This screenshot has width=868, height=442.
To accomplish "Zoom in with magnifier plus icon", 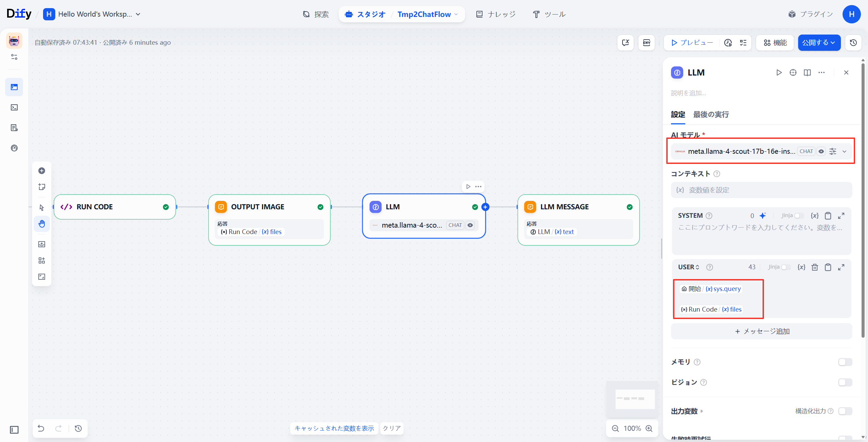I will point(649,428).
